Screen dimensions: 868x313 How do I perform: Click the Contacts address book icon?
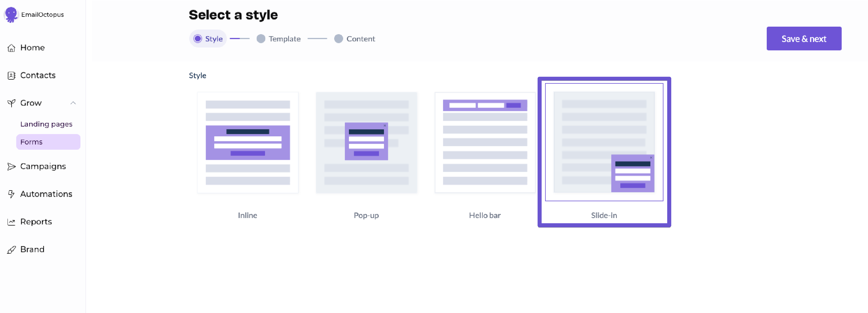click(12, 76)
